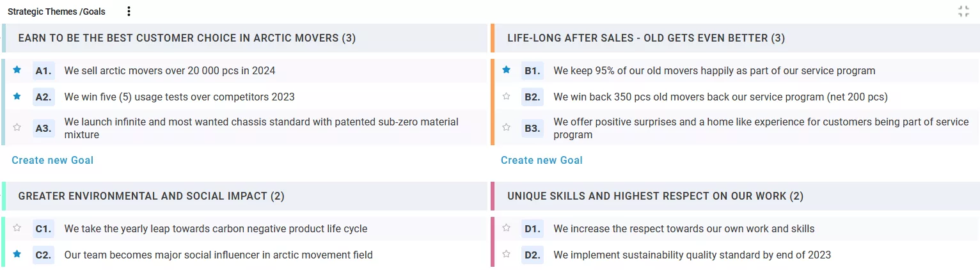980x270 pixels.
Task: Click the collapse fullscreen arrows icon
Action: [963, 12]
